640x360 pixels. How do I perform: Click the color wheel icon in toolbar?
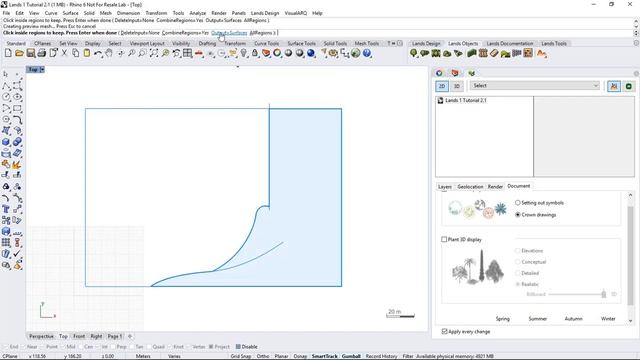click(x=277, y=53)
